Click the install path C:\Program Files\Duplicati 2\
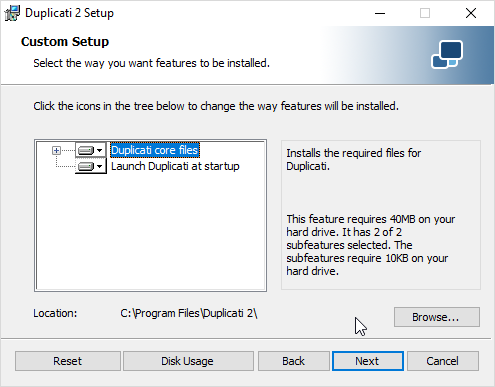 pyautogui.click(x=189, y=314)
